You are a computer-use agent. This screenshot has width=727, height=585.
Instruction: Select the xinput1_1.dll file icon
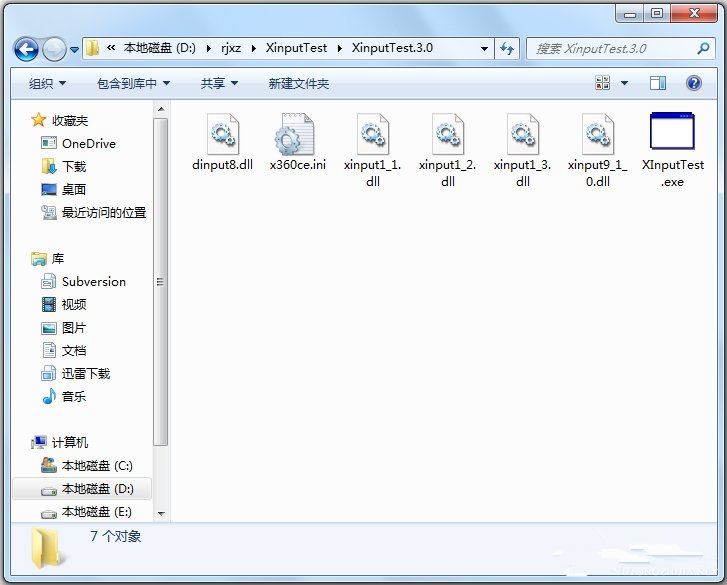point(372,135)
